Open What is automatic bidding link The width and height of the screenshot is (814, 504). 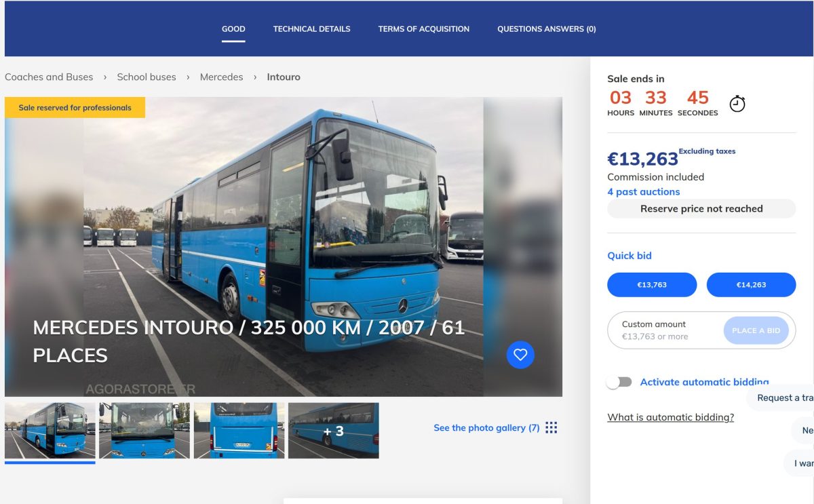coord(670,417)
